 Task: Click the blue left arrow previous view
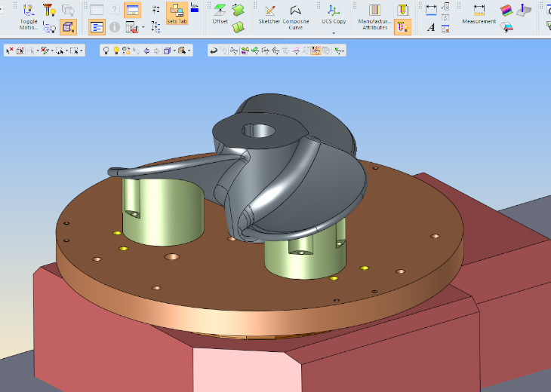pyautogui.click(x=146, y=51)
